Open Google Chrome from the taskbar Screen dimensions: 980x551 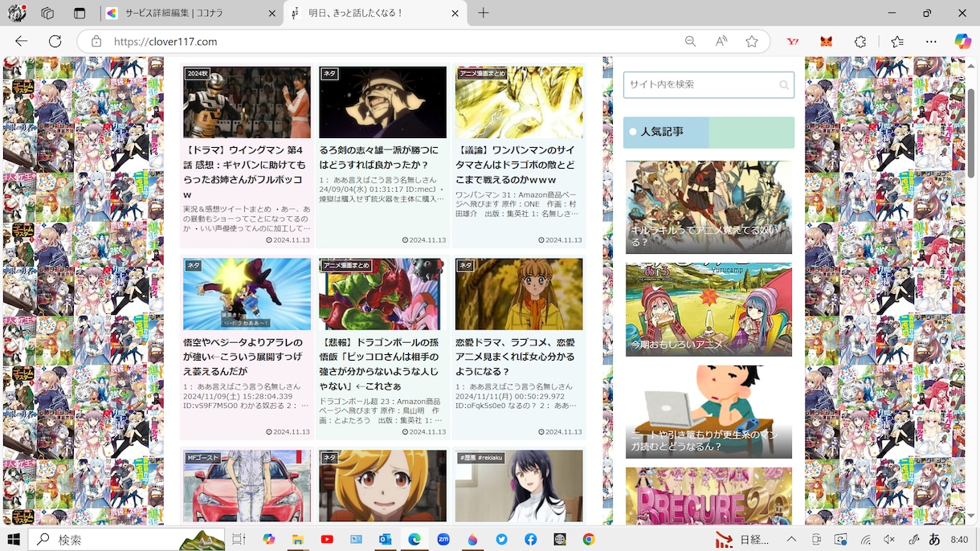(x=589, y=539)
